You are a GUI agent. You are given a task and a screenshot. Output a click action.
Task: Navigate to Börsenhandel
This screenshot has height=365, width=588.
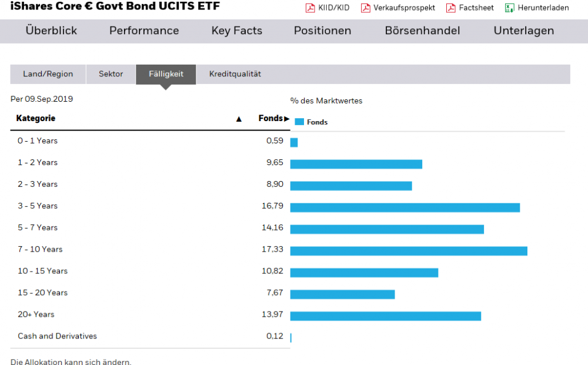point(422,31)
